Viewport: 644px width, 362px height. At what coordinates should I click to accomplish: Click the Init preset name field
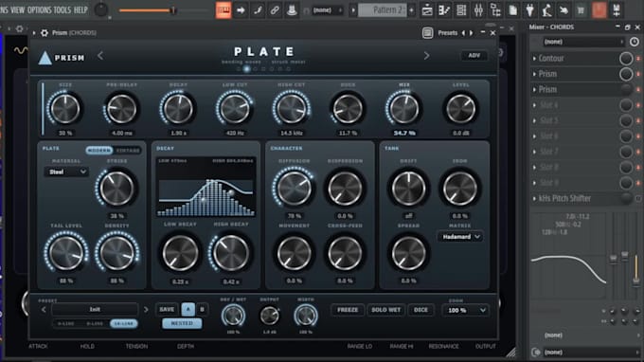pos(95,309)
